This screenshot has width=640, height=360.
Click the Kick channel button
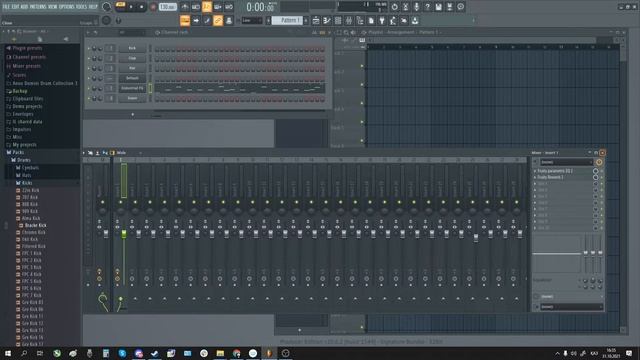pyautogui.click(x=132, y=48)
